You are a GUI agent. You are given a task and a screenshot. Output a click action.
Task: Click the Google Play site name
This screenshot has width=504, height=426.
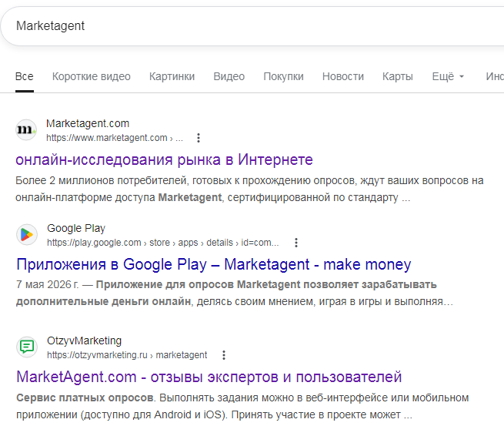tap(76, 229)
